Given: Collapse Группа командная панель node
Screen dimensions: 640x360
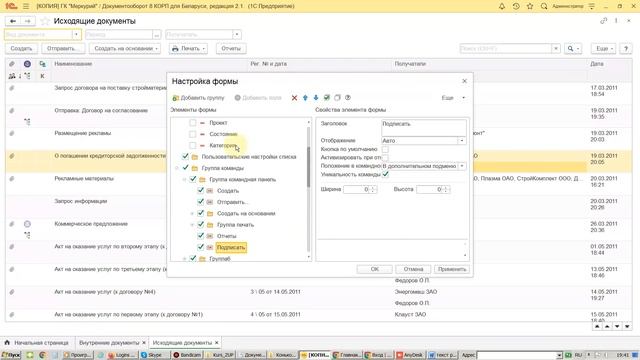Looking at the screenshot, I should pos(184,180).
